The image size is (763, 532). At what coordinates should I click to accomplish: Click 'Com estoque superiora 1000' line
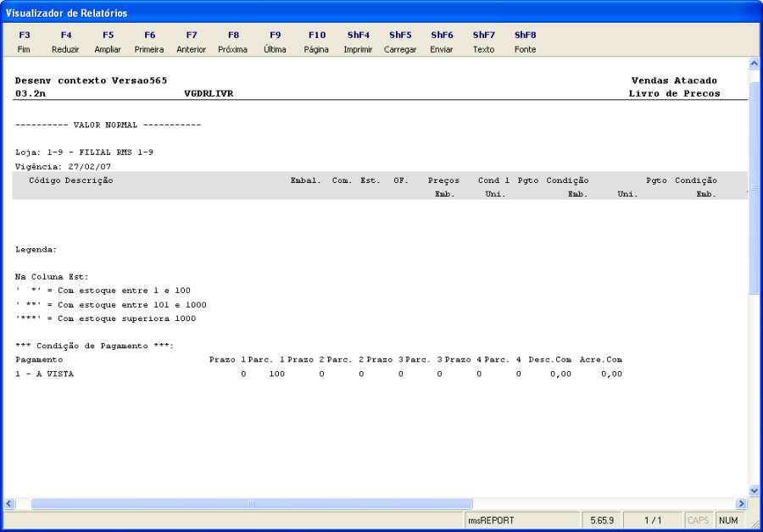click(x=126, y=319)
